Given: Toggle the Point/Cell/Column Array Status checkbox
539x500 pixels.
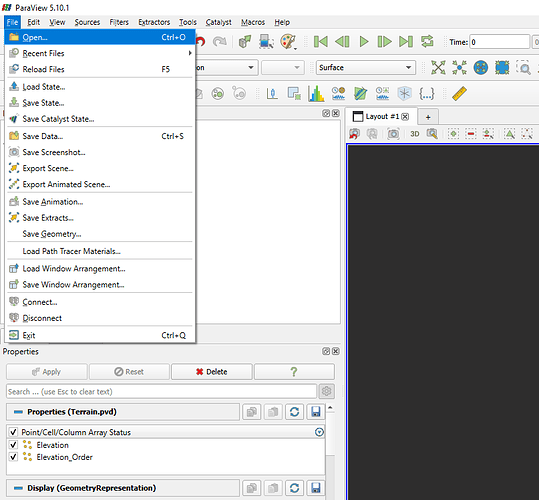Looking at the screenshot, I should click(x=13, y=432).
